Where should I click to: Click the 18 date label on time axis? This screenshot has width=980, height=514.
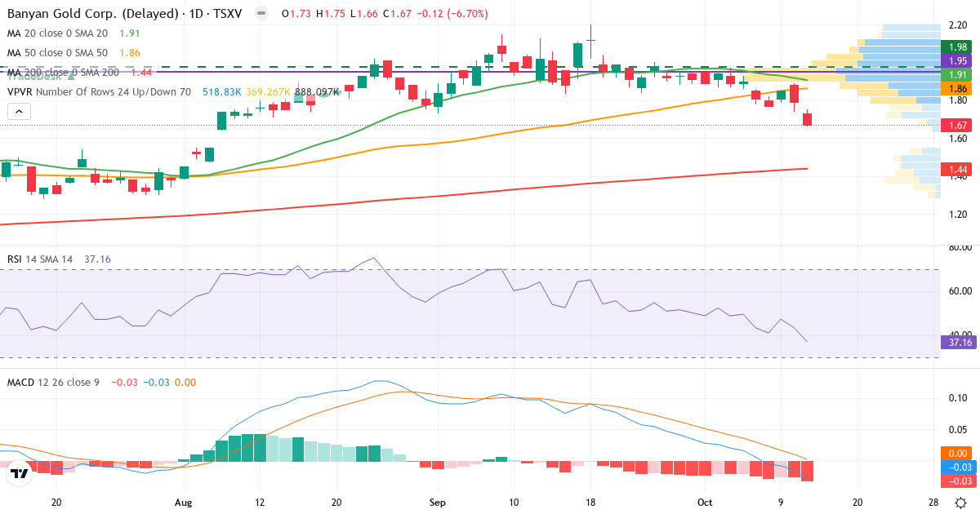click(x=590, y=503)
